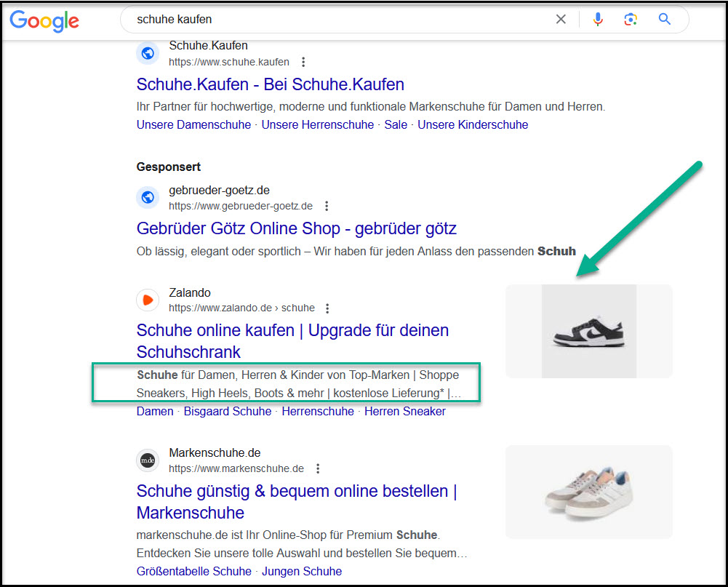Click the Google logo

pos(44,21)
